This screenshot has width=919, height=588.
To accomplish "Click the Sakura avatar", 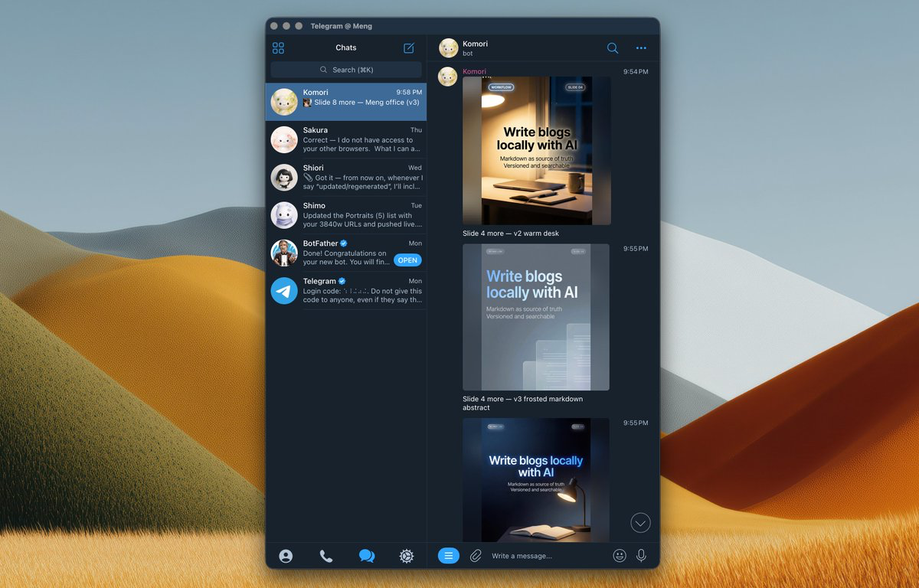I will coord(284,140).
